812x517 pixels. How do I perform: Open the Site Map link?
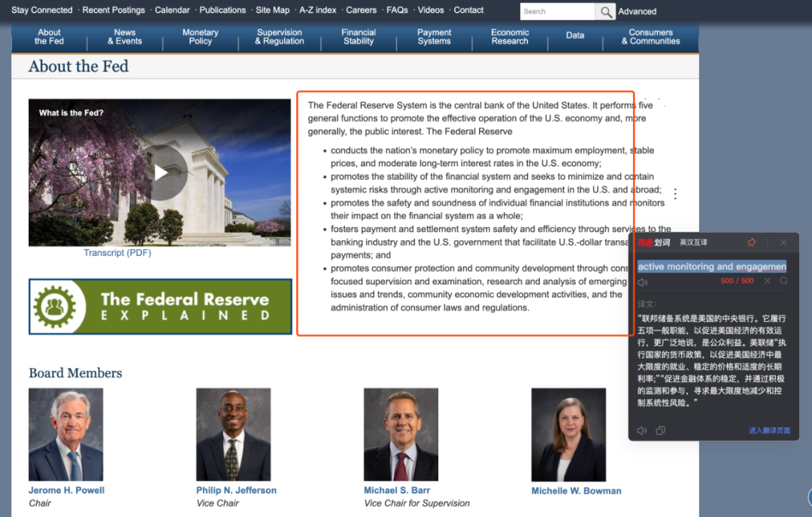(x=272, y=10)
